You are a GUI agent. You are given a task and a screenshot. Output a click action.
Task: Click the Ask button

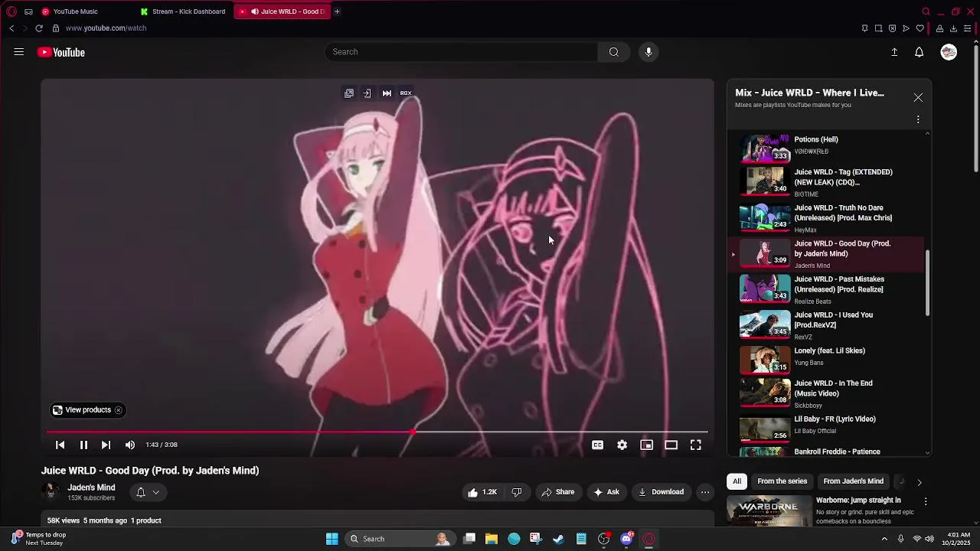606,492
